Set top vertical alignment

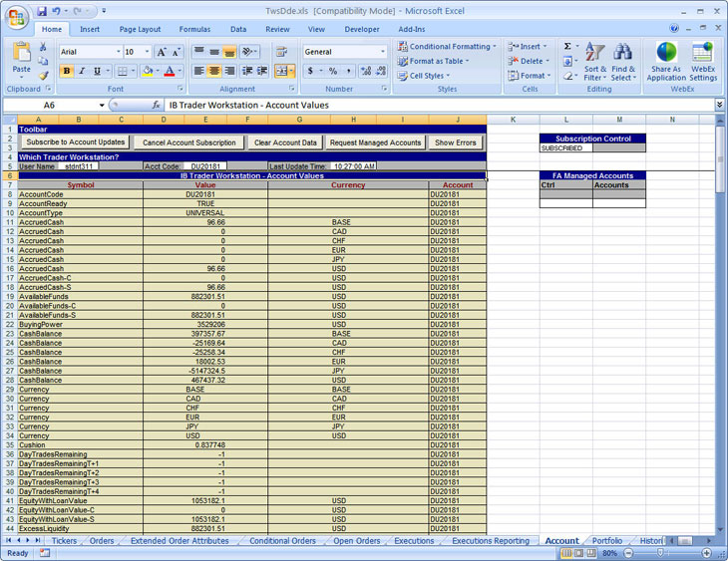coord(198,52)
